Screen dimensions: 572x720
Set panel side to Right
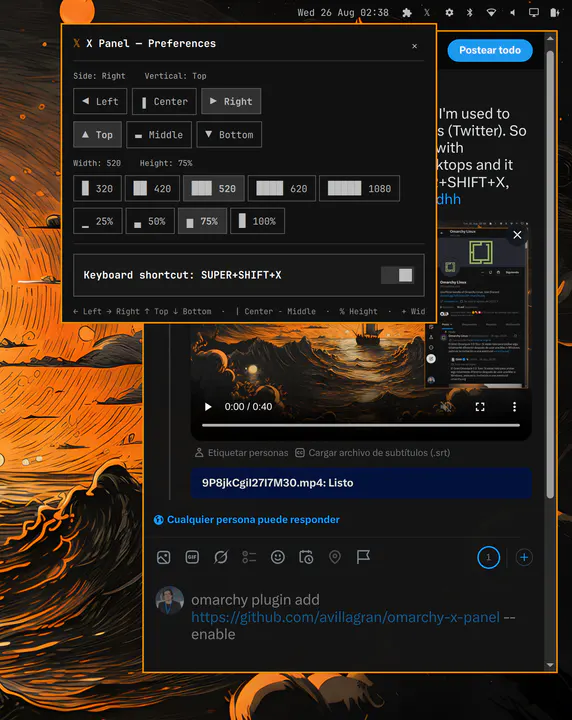[231, 101]
